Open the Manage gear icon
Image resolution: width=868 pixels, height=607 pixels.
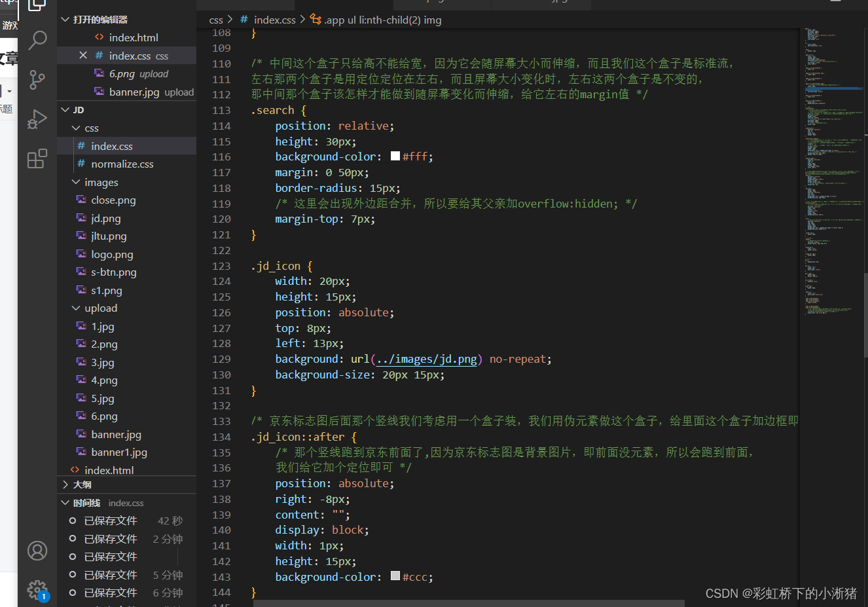37,590
